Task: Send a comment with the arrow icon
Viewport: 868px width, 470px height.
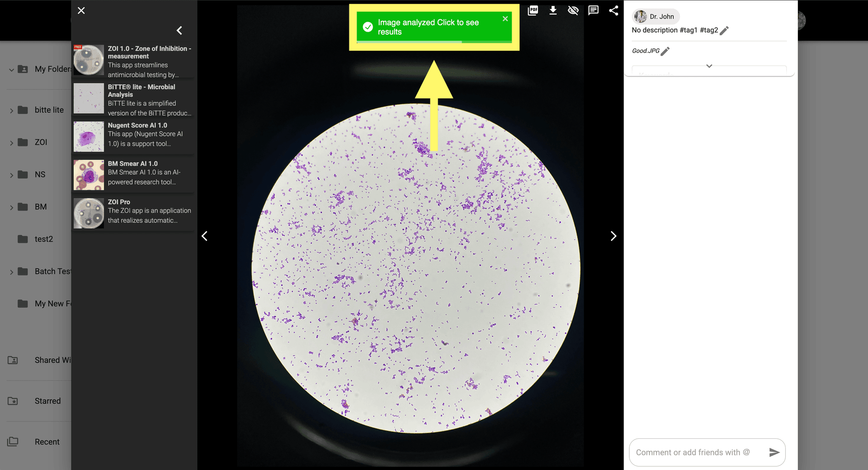Action: click(774, 452)
